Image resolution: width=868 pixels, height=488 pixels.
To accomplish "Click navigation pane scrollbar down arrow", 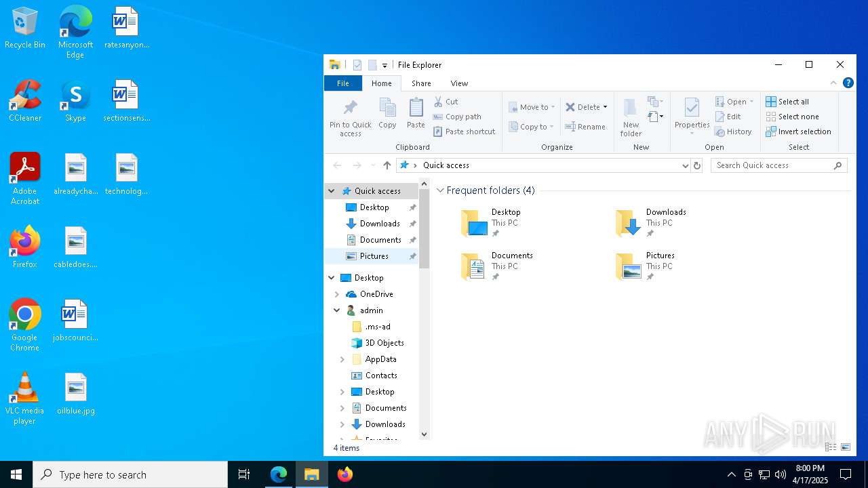I will click(425, 434).
